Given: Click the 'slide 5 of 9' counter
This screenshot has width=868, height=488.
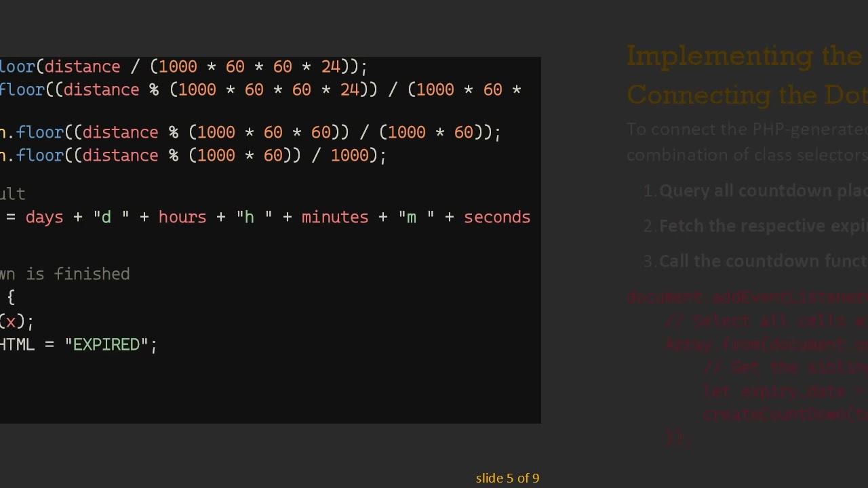Looking at the screenshot, I should 507,479.
